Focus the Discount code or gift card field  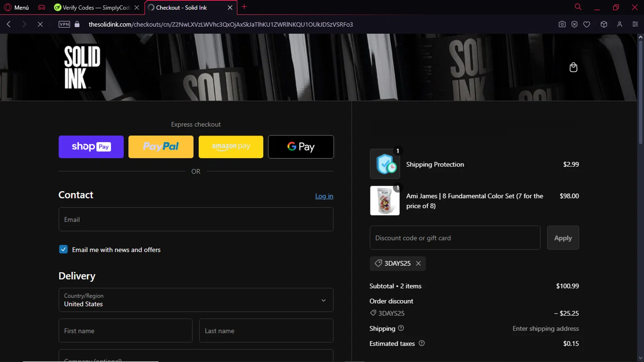[455, 238]
